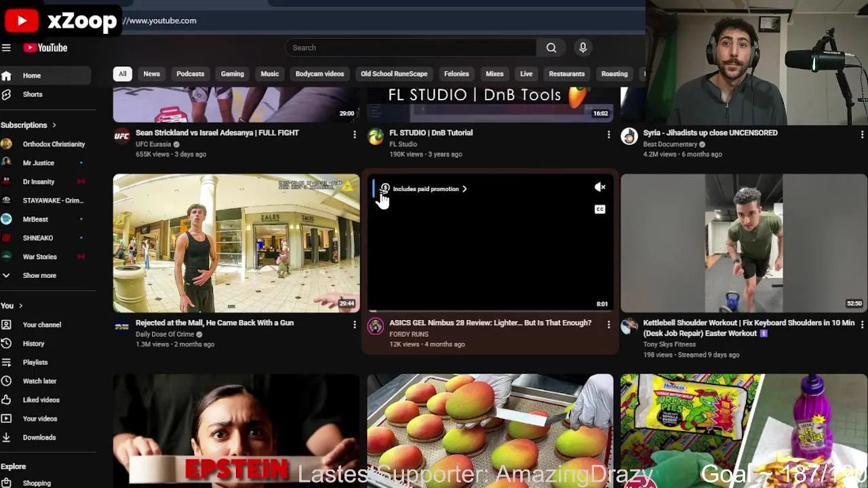Click the YouTube logo
Viewport: 868px width, 488px height.
45,47
